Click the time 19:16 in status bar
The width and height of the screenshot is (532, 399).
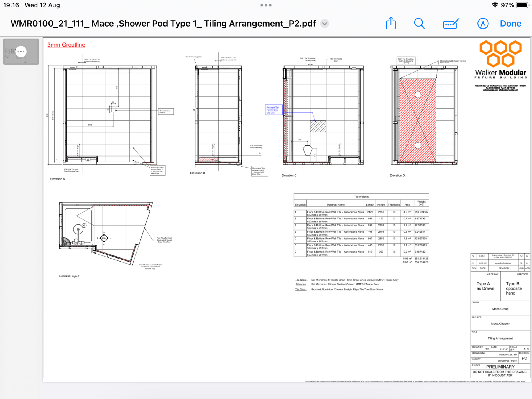[x=11, y=5]
